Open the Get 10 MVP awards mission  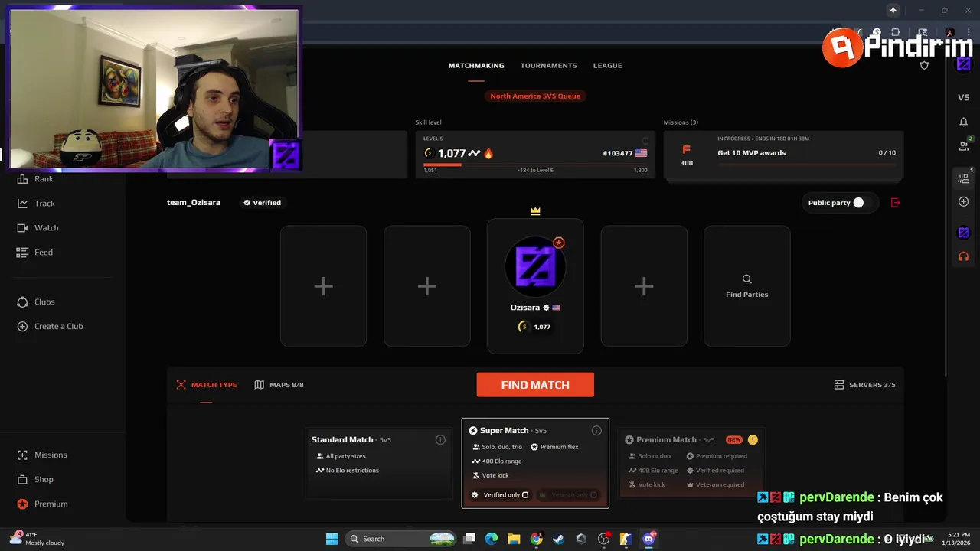coord(784,155)
